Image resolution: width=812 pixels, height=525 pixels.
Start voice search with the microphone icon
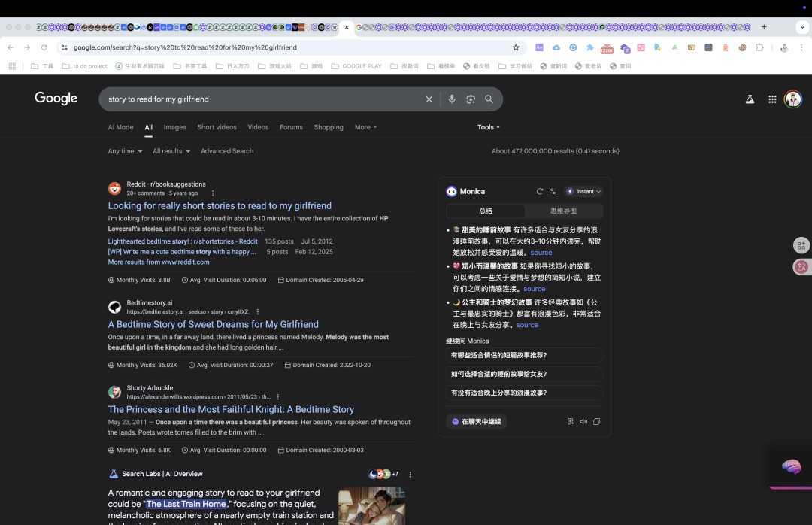(x=452, y=99)
